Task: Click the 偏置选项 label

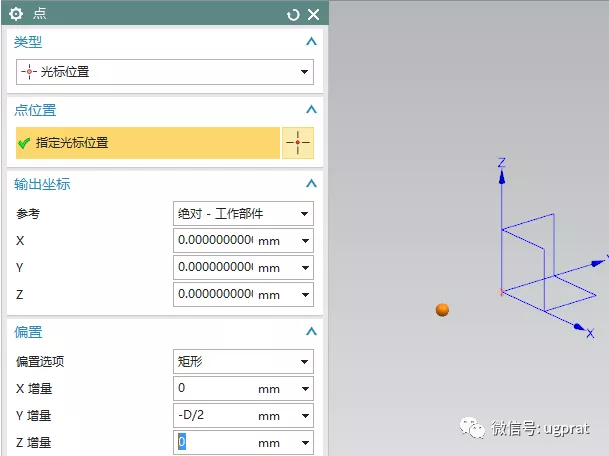Action: [x=40, y=362]
